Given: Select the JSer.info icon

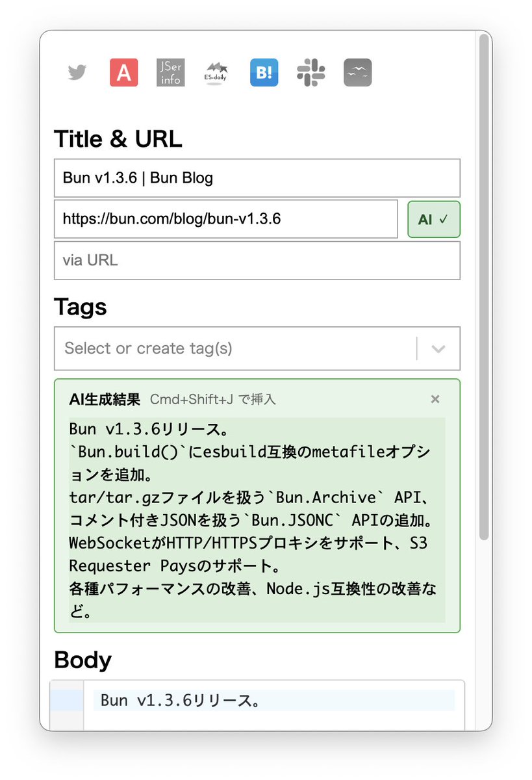Looking at the screenshot, I should [170, 72].
